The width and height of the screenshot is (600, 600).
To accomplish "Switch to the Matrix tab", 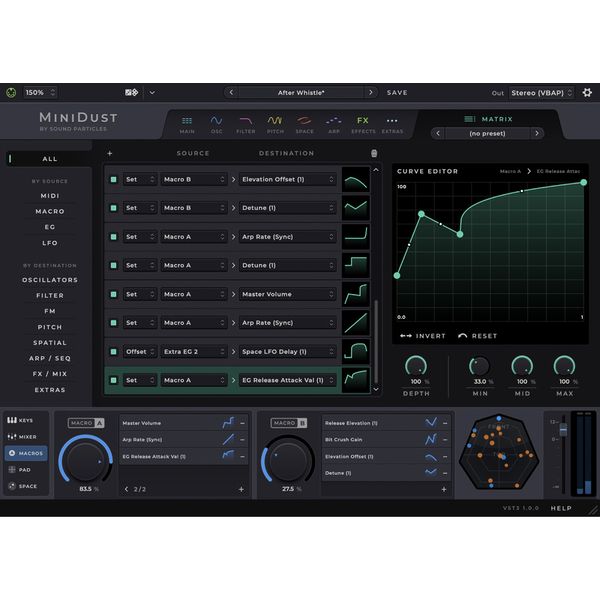I will click(x=487, y=119).
